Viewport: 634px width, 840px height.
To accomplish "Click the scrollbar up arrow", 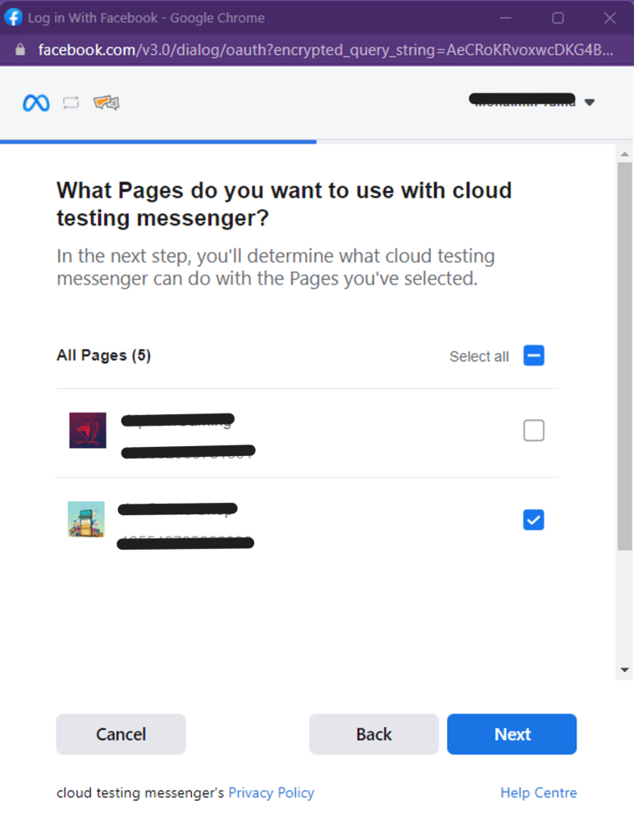I will tap(624, 154).
